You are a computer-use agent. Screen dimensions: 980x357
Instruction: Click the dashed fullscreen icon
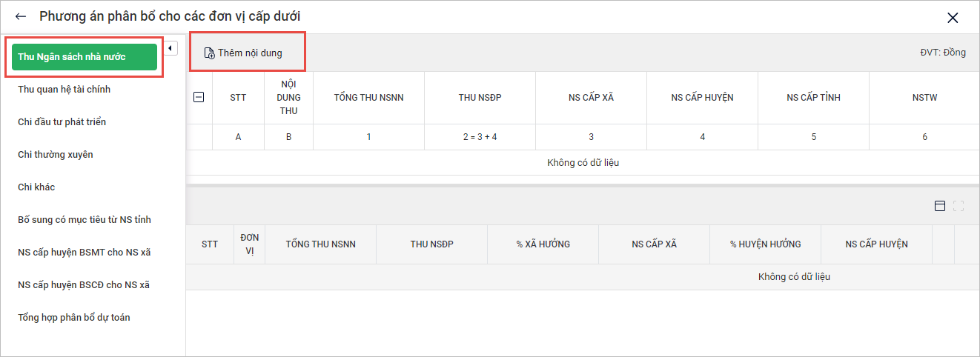(x=959, y=206)
